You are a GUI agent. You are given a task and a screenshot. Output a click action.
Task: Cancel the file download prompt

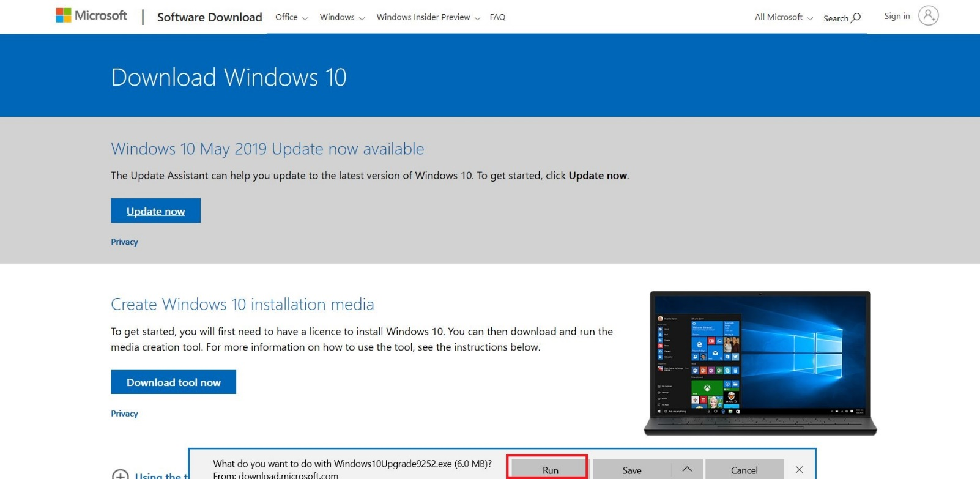click(x=744, y=470)
